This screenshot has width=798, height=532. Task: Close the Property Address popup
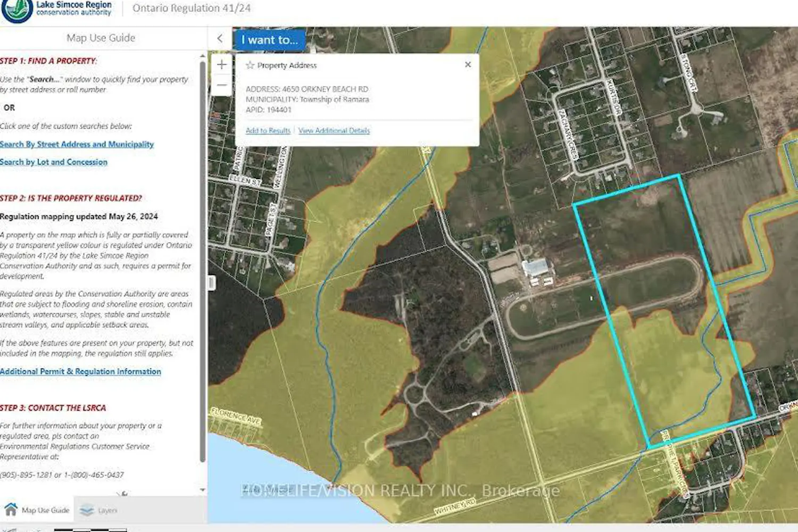(x=468, y=64)
